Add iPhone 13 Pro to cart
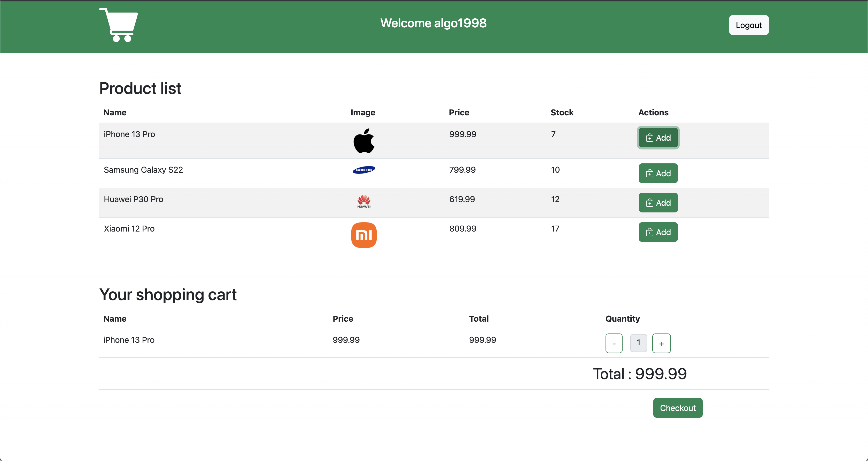Viewport: 868px width, 461px height. (658, 138)
